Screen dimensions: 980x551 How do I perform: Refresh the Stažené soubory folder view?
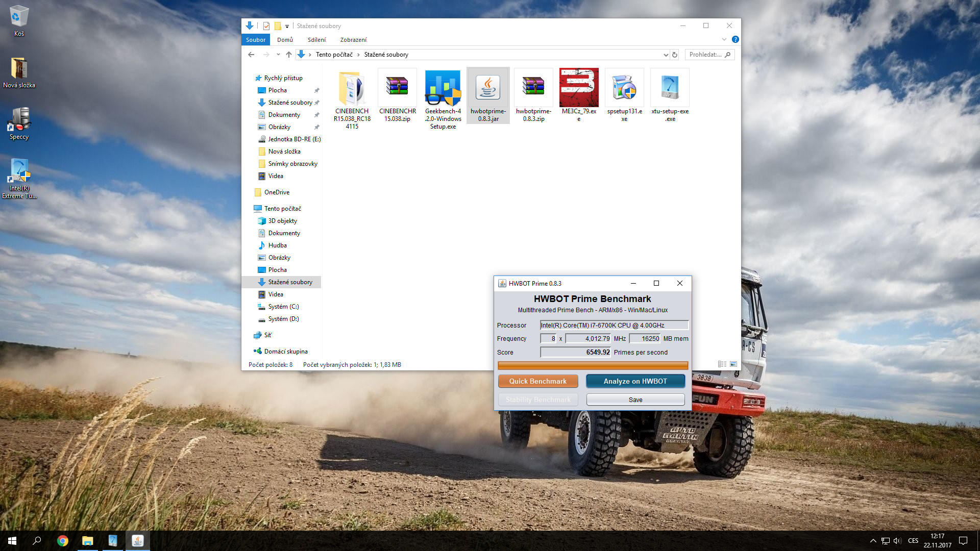point(675,55)
